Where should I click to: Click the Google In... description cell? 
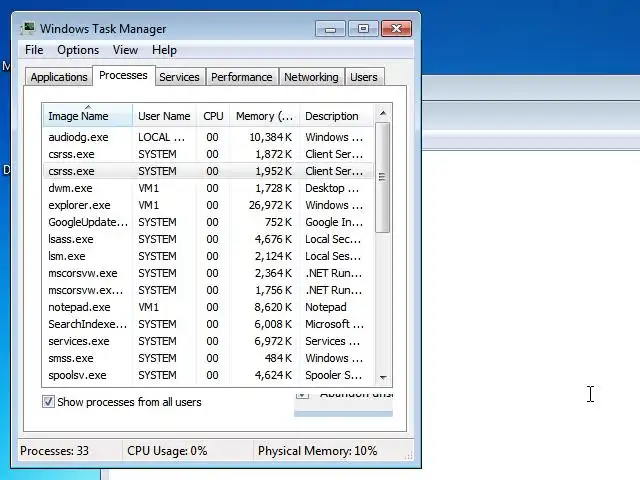tap(334, 222)
